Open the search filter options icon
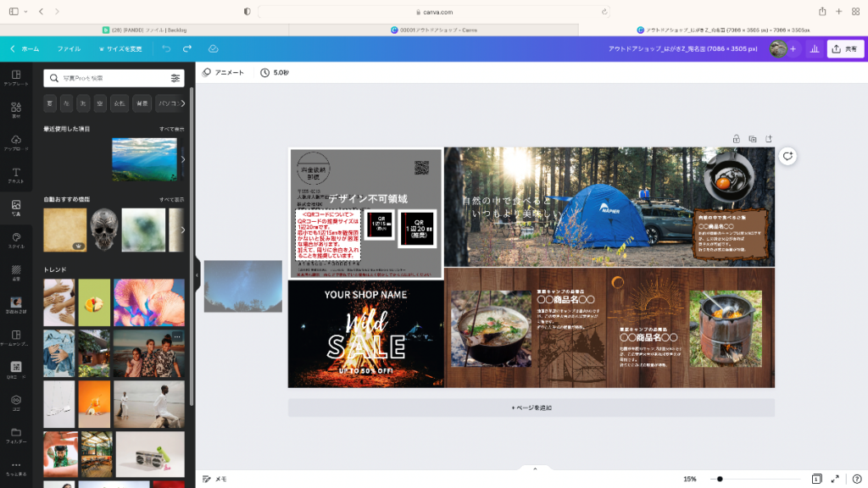The image size is (868, 488). point(175,78)
